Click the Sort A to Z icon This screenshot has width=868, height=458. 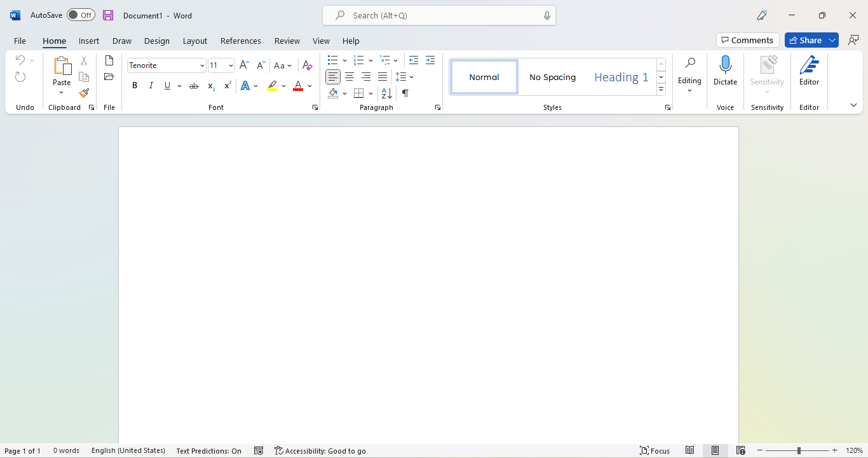coord(386,93)
